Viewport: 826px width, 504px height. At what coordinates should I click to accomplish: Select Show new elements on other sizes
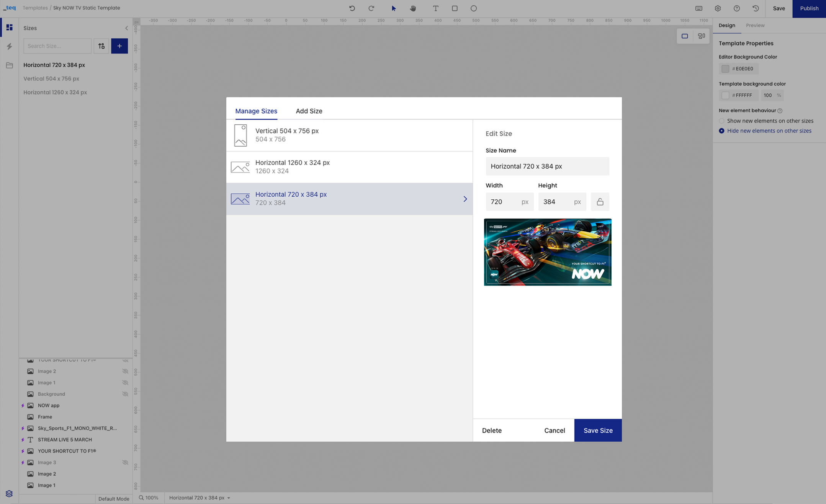coord(721,121)
